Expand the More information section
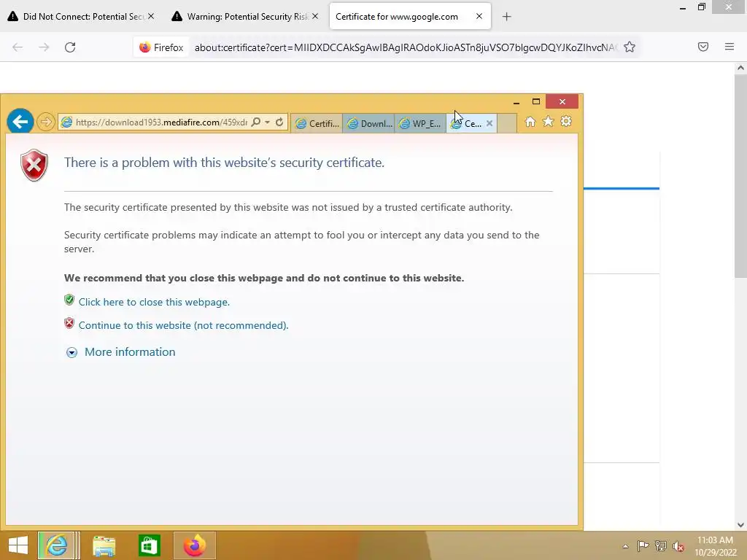Image resolution: width=747 pixels, height=560 pixels. [130, 352]
